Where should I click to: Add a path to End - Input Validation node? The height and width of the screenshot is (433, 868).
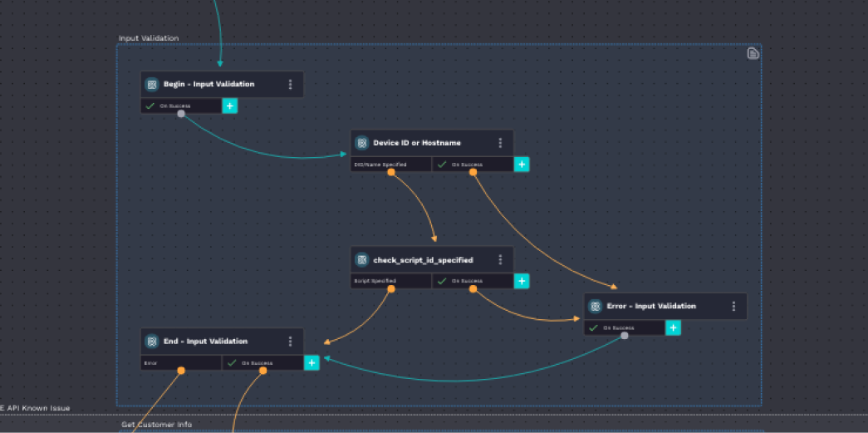[311, 363]
